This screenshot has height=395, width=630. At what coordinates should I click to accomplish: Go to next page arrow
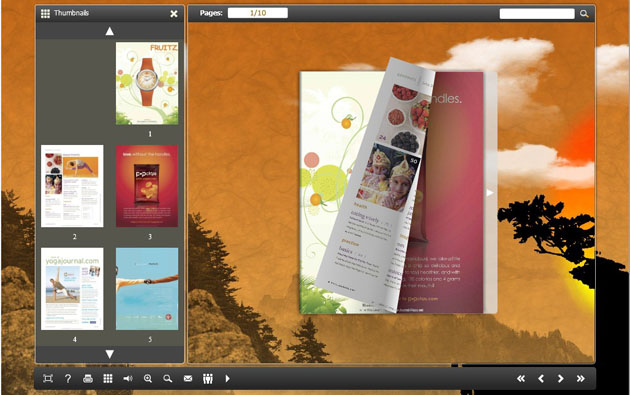[x=560, y=379]
